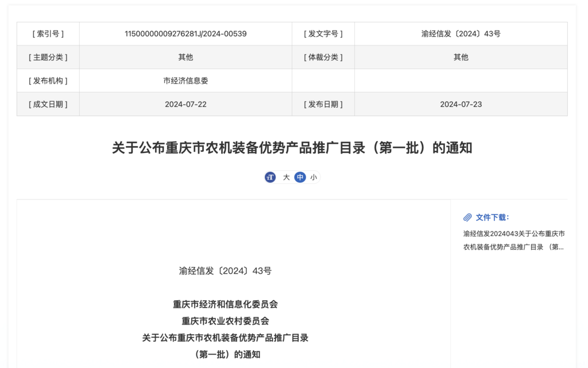Click the 发布日期 value 2024-07-23
Screen dimensions: 588x368
point(461,104)
